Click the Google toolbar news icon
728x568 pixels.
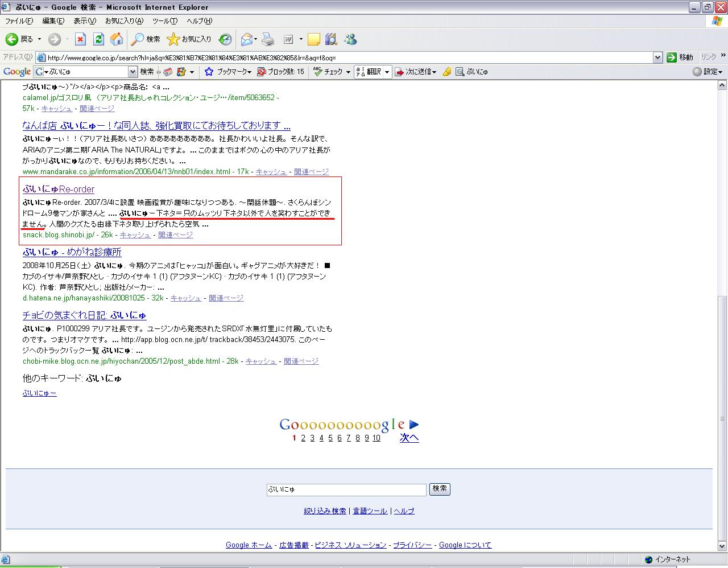pyautogui.click(x=168, y=72)
